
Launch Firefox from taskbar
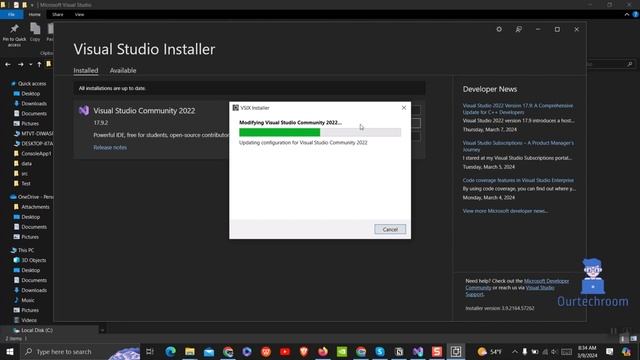[323, 351]
